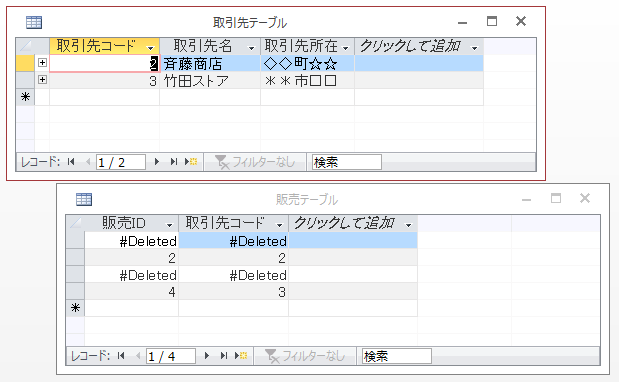Select the ◇◇町☆☆ address cell

click(x=308, y=63)
